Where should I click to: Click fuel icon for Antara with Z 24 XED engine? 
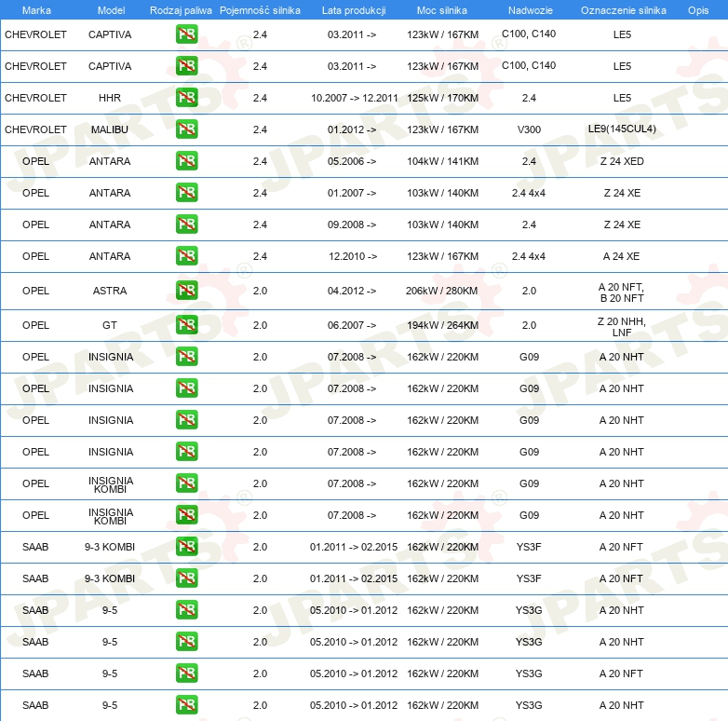click(186, 161)
